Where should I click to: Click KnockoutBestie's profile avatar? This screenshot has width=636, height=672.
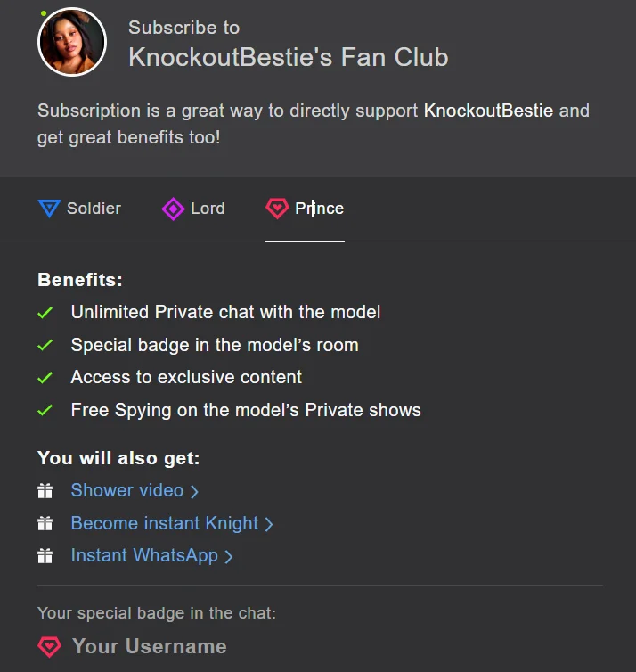(x=72, y=42)
